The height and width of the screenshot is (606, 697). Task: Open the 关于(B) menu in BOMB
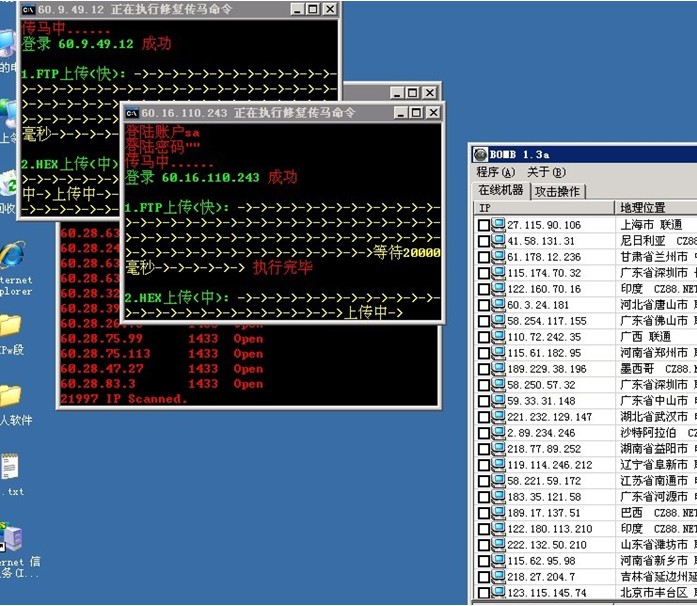tap(546, 173)
